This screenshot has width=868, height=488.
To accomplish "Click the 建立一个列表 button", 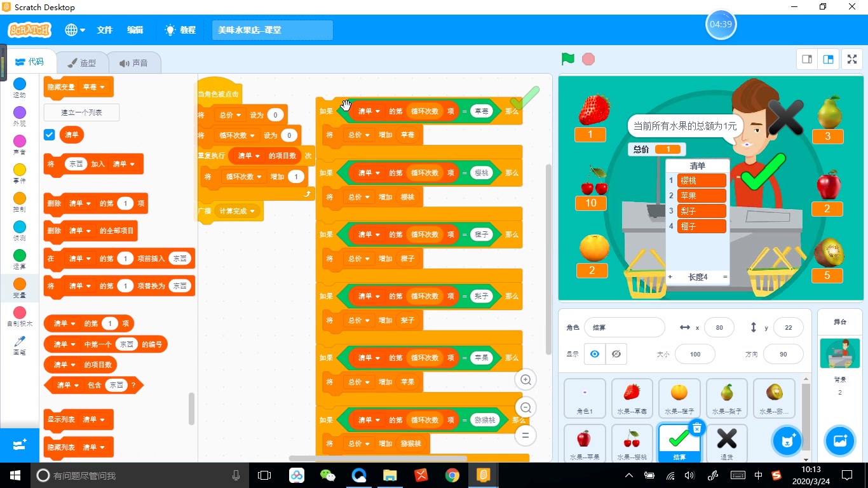I will point(81,112).
